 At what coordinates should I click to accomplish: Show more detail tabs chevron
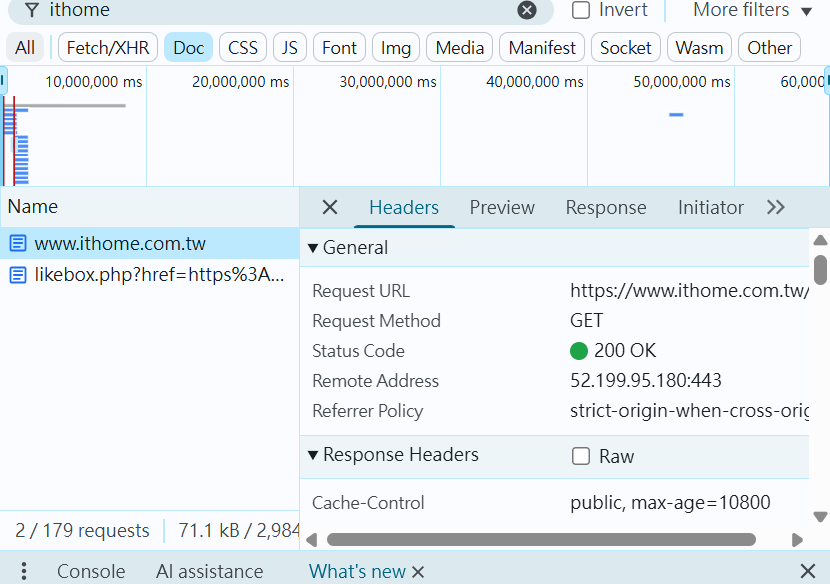(x=775, y=208)
